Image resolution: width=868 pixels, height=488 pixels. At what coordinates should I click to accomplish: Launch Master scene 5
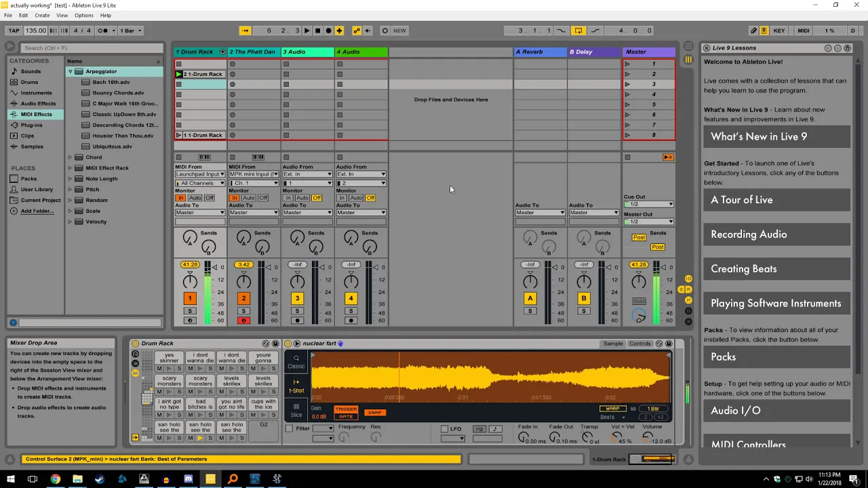[x=627, y=104]
